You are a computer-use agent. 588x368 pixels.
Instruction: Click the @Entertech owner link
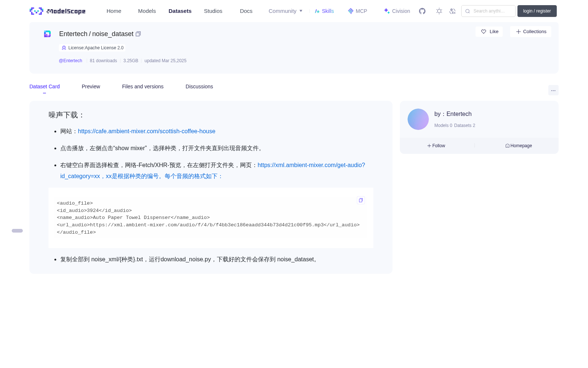[x=71, y=61]
